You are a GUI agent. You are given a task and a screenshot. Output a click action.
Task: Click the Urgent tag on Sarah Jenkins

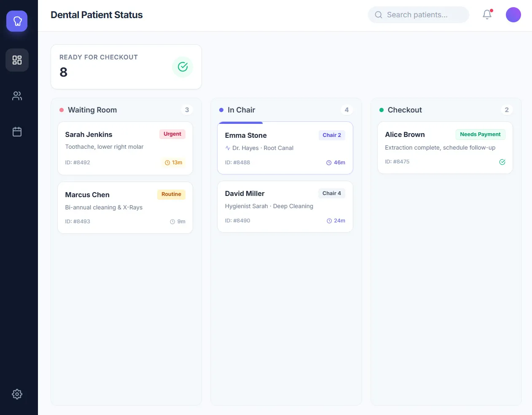pyautogui.click(x=172, y=134)
